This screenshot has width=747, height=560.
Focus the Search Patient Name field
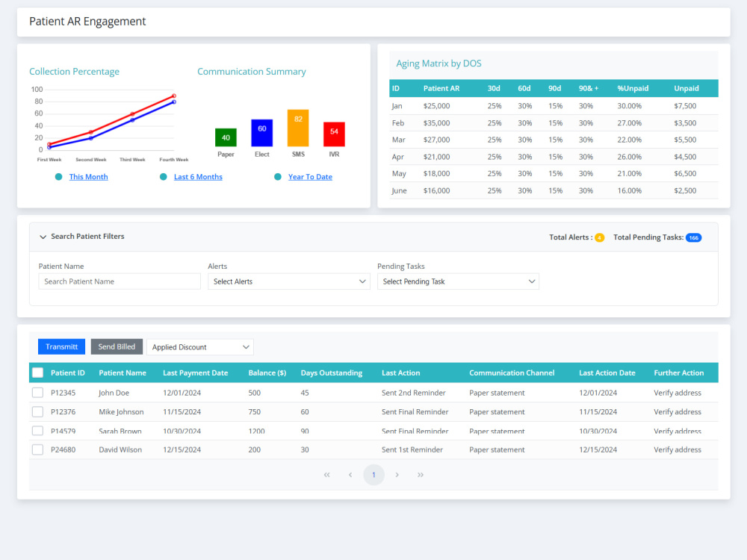click(x=120, y=281)
